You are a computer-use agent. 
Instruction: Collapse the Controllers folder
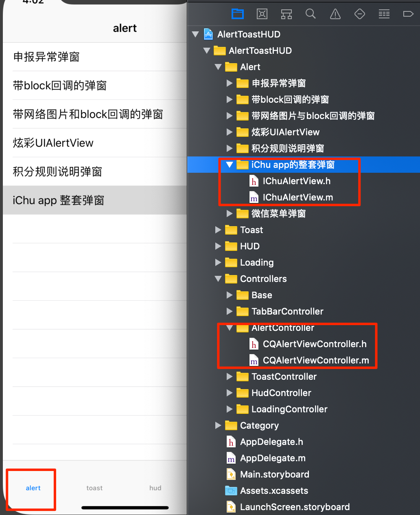(x=218, y=279)
